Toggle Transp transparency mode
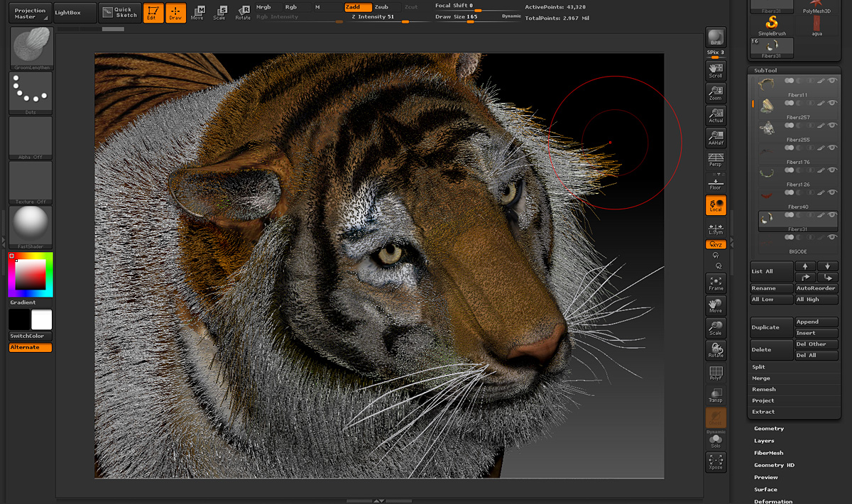 click(x=716, y=395)
